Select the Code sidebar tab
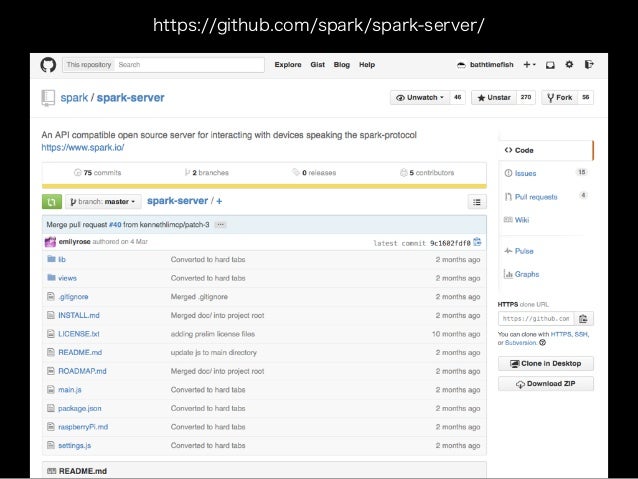 click(x=546, y=150)
